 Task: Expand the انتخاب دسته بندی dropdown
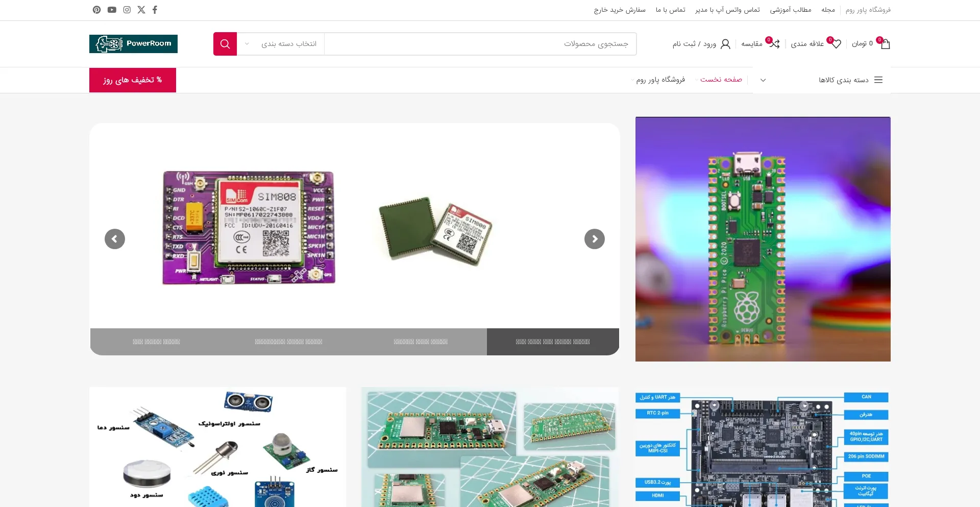281,44
